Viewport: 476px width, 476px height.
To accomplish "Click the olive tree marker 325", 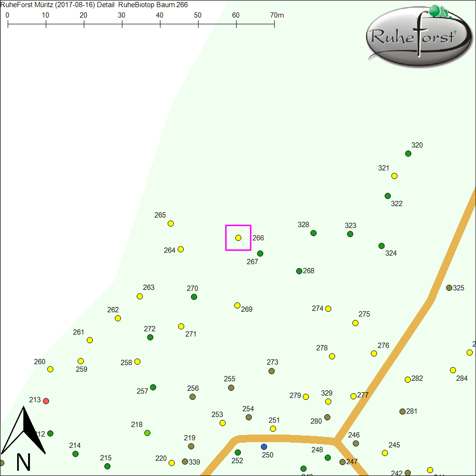I will point(449,288).
